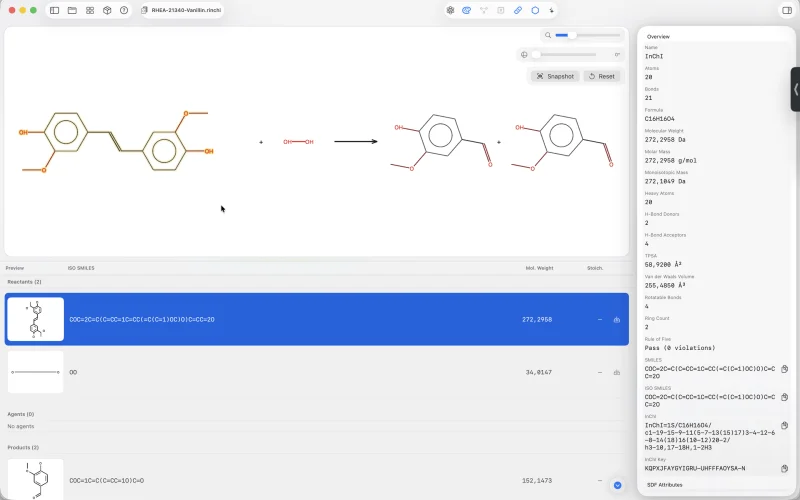
Task: Toggle the right inspector panel icon
Action: click(x=787, y=10)
